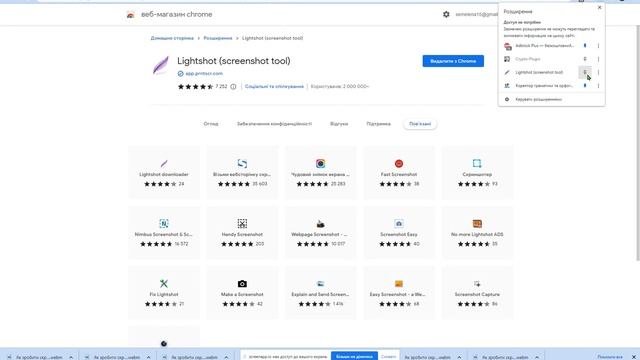Show rating info icon next to 7 252

pos(233,87)
